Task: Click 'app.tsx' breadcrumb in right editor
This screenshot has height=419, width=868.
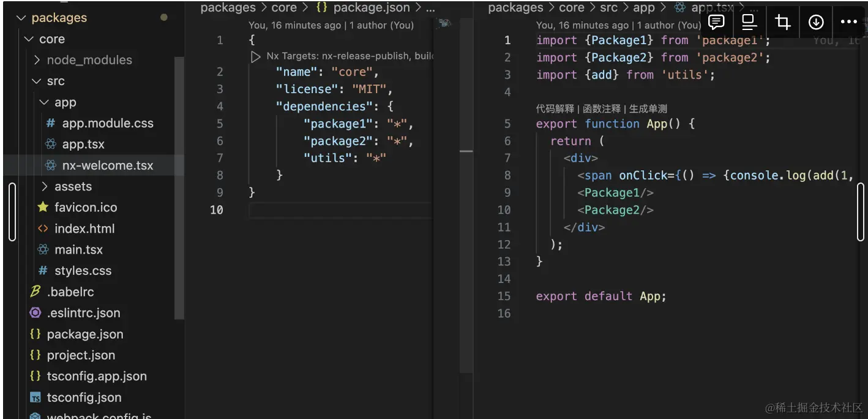Action: [x=713, y=7]
